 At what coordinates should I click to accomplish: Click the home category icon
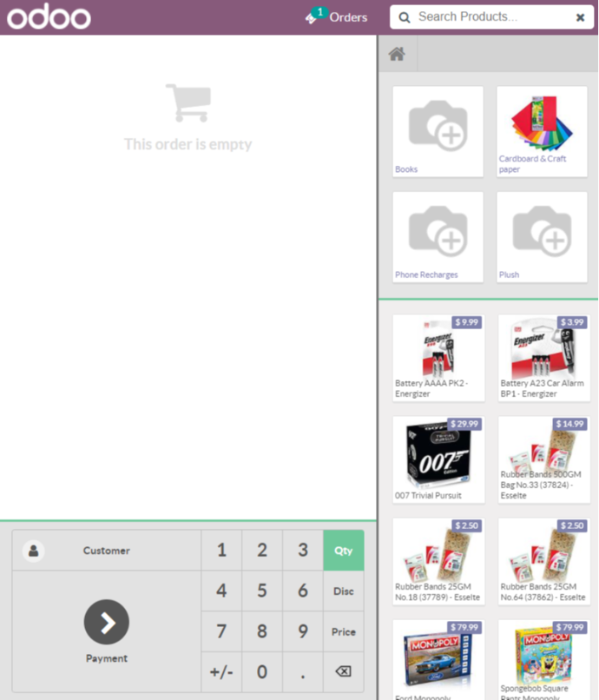click(397, 54)
